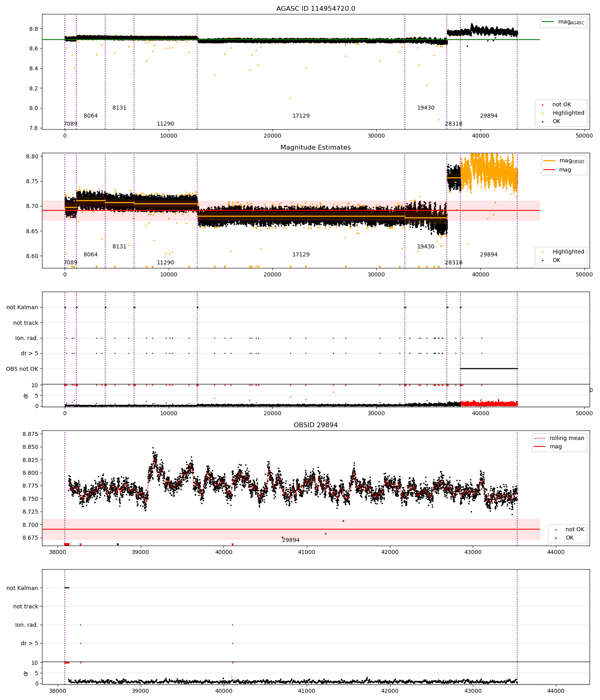Click the '8.875' y-axis tick label
This screenshot has width=600, height=700.
click(30, 434)
